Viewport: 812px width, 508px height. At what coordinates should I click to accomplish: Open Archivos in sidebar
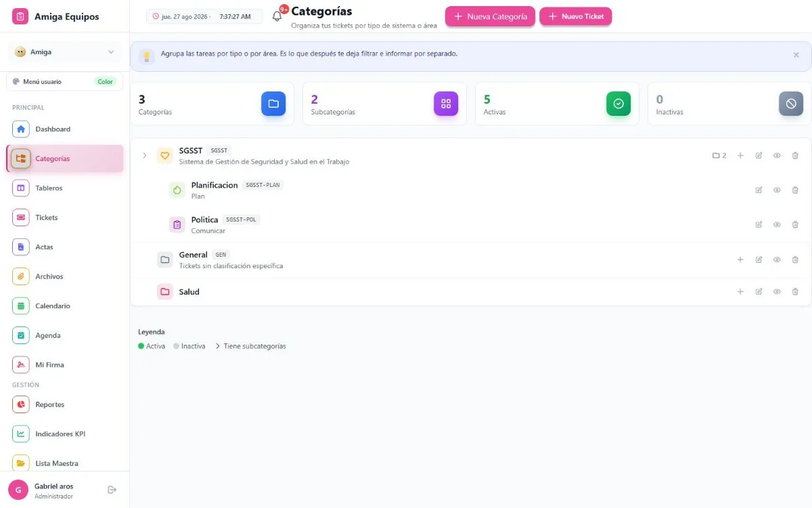65,276
